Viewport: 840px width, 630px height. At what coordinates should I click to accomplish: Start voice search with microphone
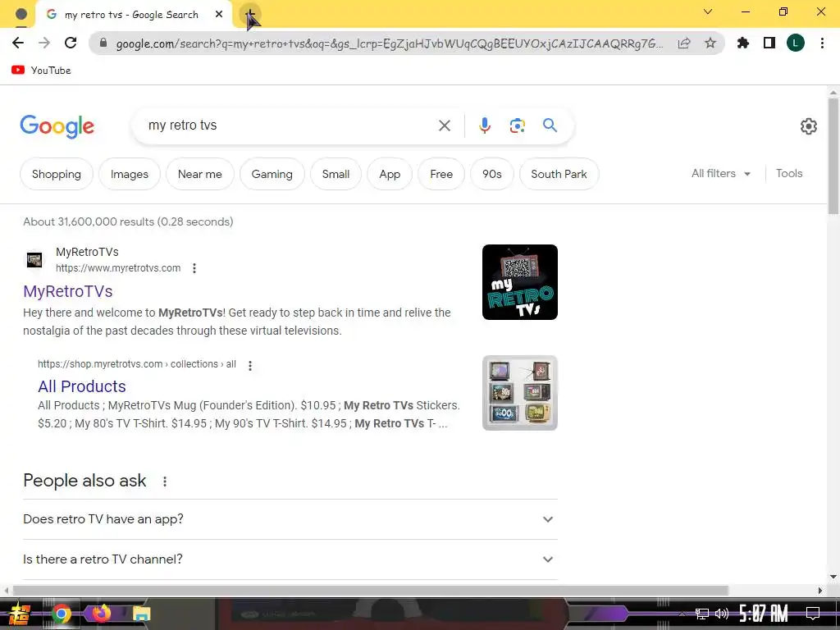(x=484, y=126)
